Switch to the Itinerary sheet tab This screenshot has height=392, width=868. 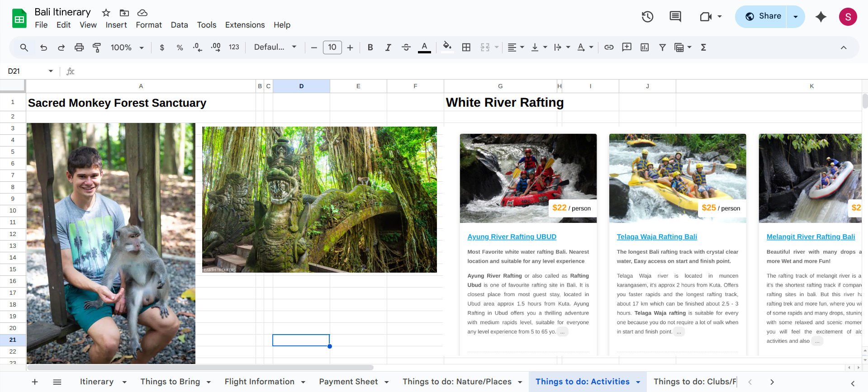(x=97, y=382)
